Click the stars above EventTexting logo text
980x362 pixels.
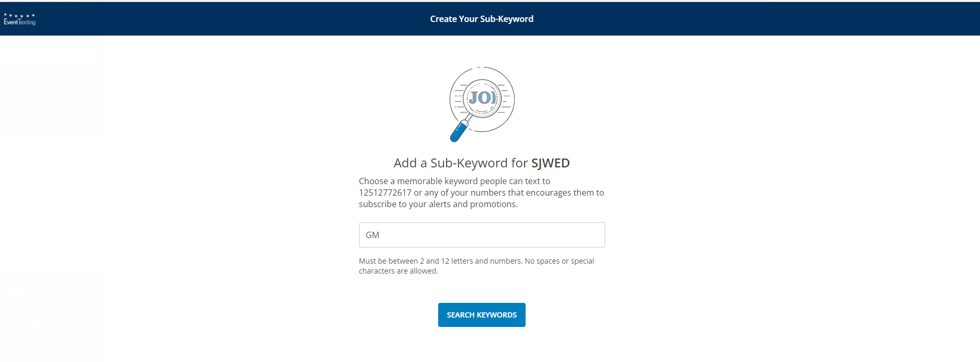click(19, 16)
